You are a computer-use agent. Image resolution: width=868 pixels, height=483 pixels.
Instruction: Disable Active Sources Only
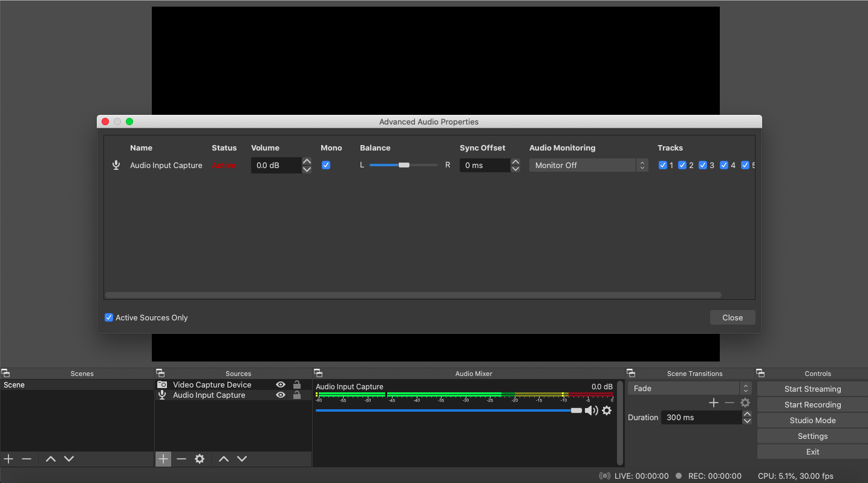pos(109,317)
